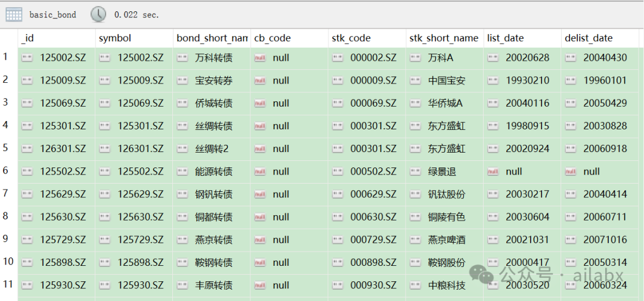This screenshot has width=644, height=301.
Task: Select delist_date cell 19960101
Action: (x=600, y=80)
